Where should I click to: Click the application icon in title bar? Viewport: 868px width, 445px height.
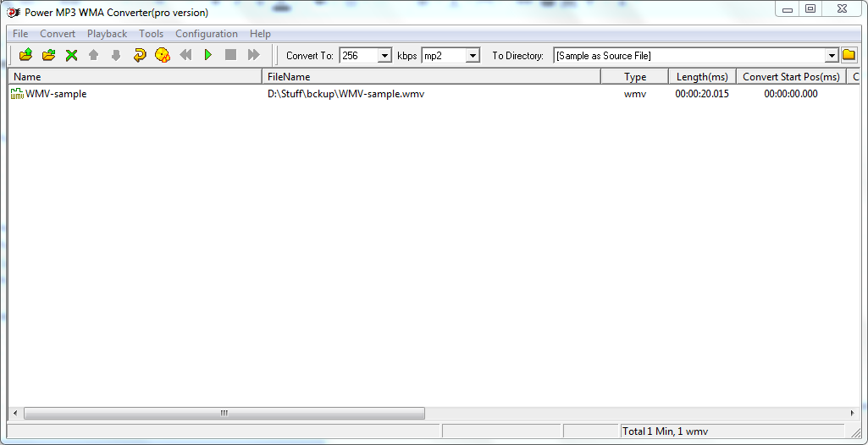point(14,12)
